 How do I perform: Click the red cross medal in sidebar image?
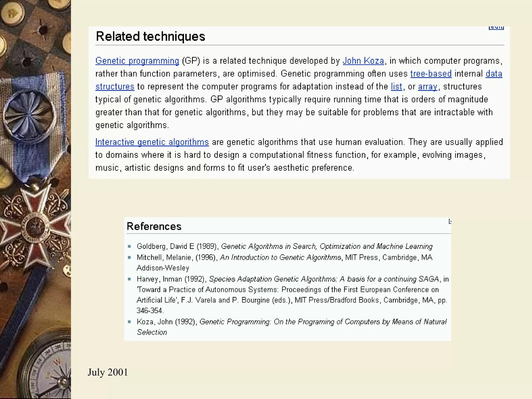coord(36,227)
